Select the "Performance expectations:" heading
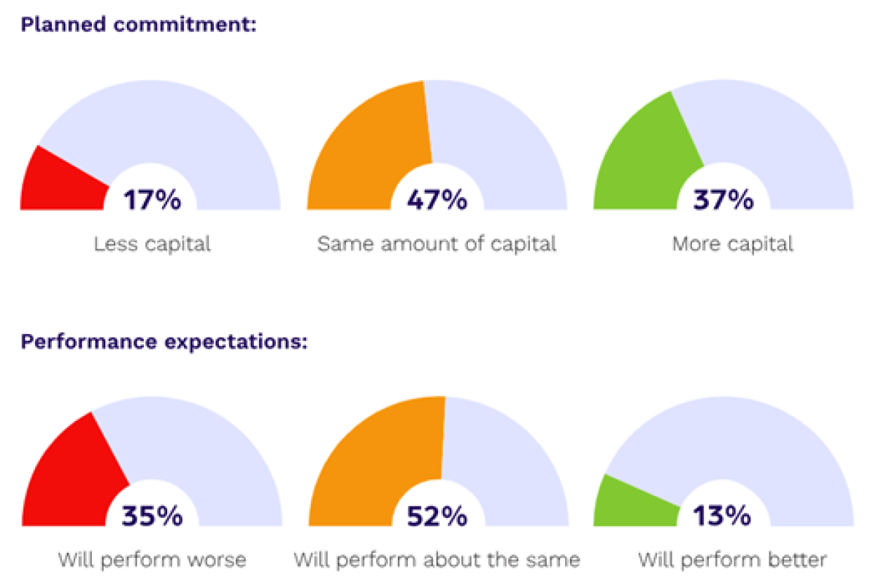 [164, 341]
